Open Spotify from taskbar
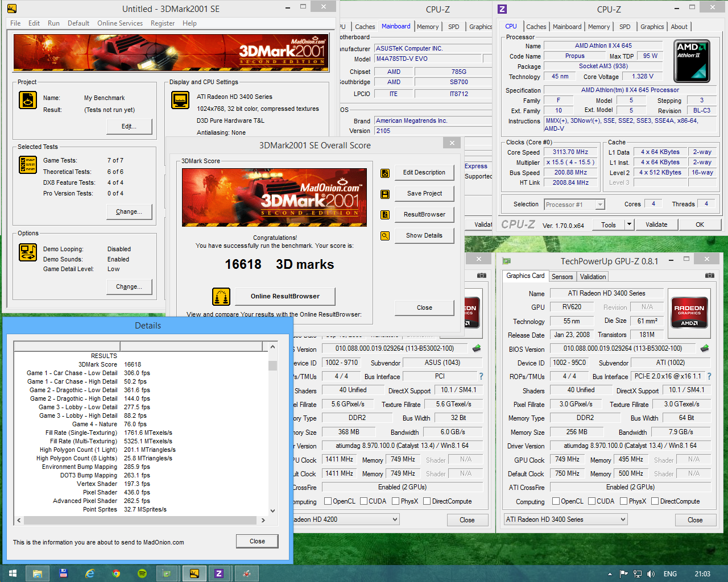 coord(142,573)
